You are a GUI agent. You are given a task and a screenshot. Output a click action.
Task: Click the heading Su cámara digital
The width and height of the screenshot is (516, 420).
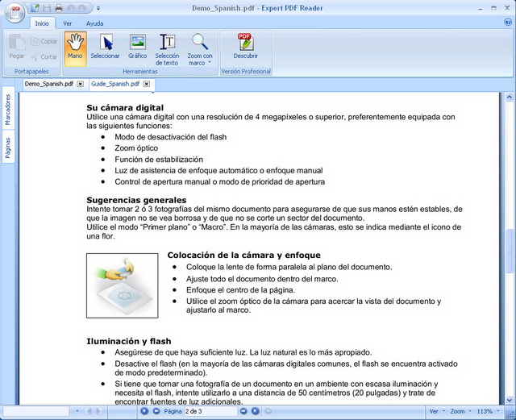coord(125,108)
